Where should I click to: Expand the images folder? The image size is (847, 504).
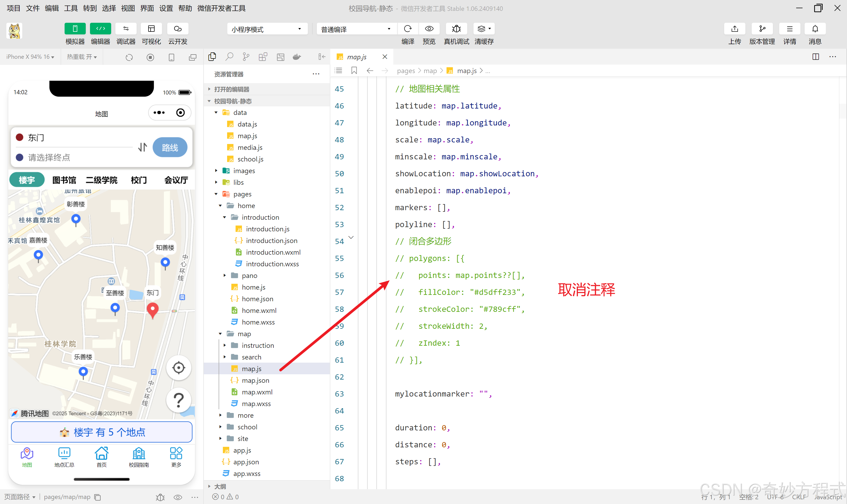click(x=244, y=171)
